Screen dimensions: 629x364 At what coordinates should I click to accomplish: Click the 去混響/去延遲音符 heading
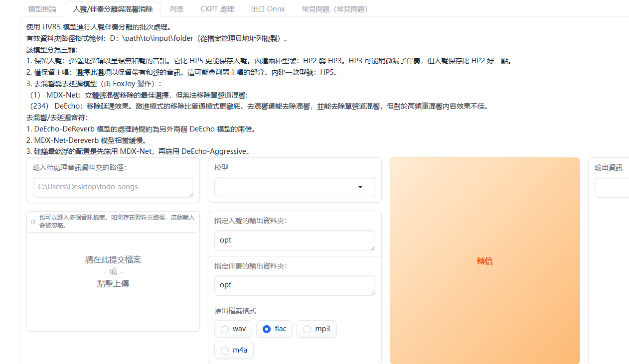coord(57,118)
